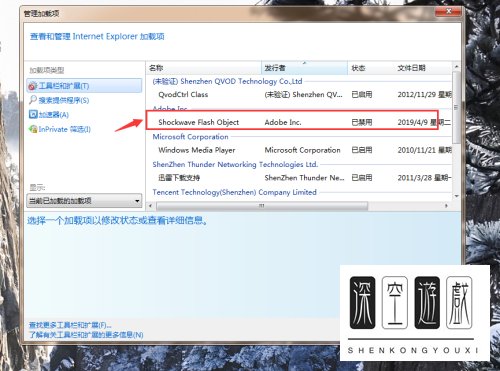Click the Search Providers magnifier icon
This screenshot has width=500, height=371.
tap(33, 100)
